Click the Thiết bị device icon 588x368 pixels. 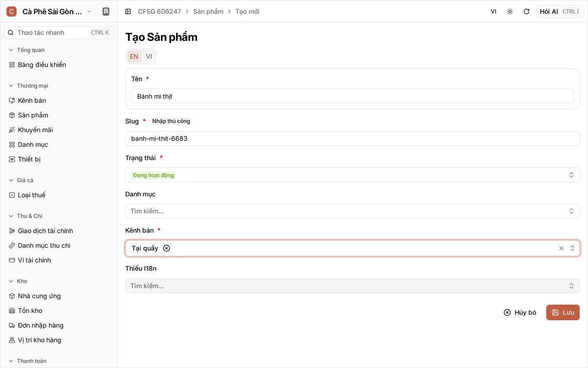click(12, 159)
